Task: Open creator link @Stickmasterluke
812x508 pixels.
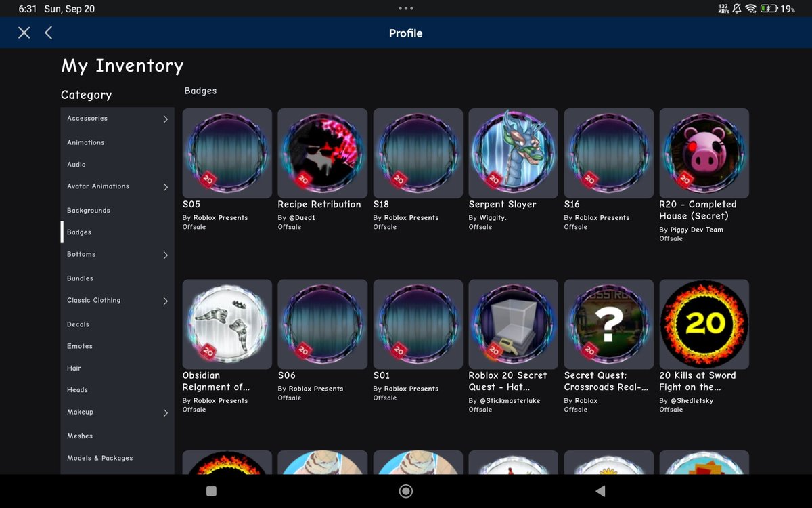Action: [x=510, y=401]
